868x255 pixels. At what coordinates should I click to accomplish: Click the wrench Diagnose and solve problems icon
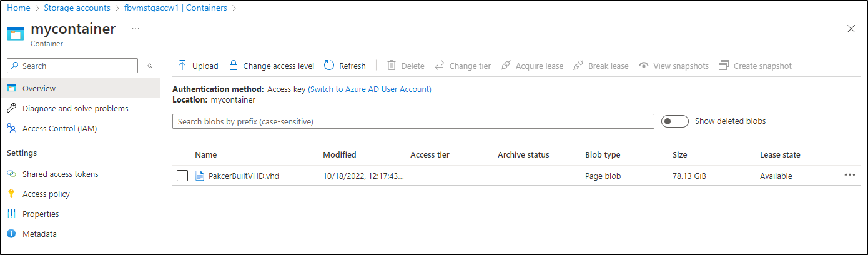click(x=12, y=108)
